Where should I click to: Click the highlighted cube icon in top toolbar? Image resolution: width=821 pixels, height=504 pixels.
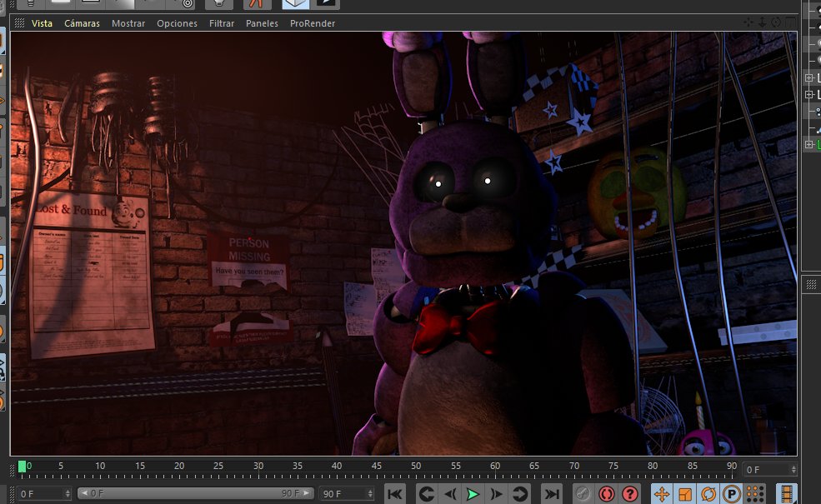tap(295, 4)
